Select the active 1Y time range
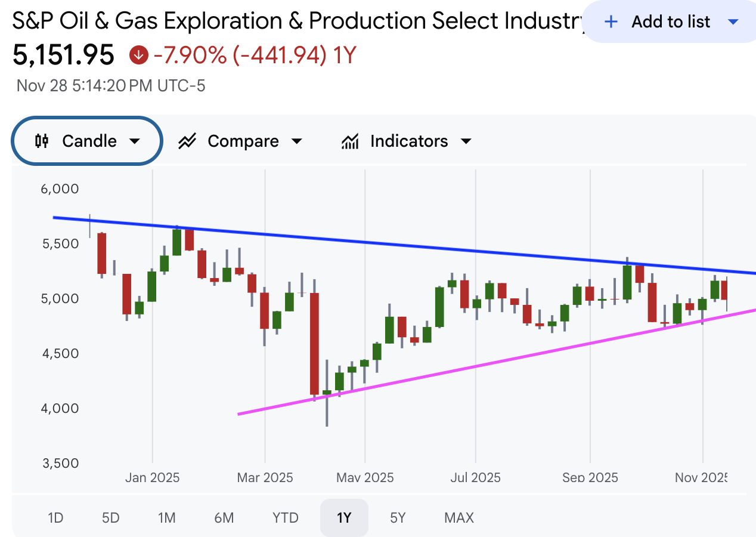The height and width of the screenshot is (537, 756). click(344, 518)
